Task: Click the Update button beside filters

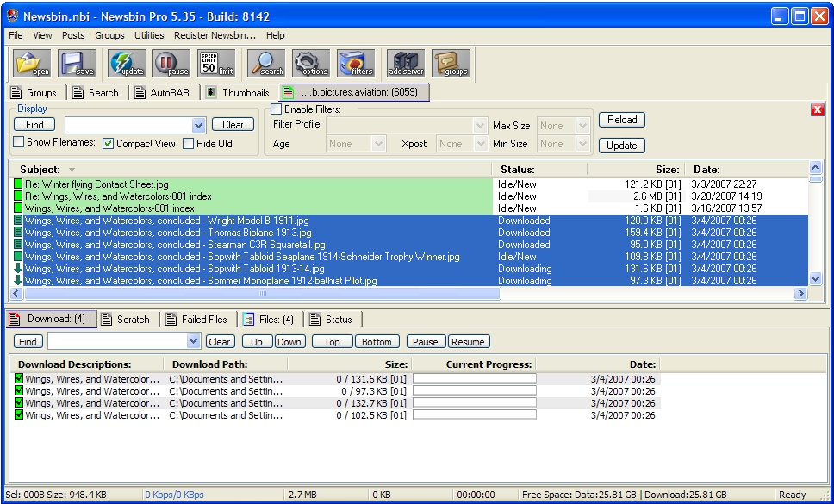Action: [x=622, y=145]
